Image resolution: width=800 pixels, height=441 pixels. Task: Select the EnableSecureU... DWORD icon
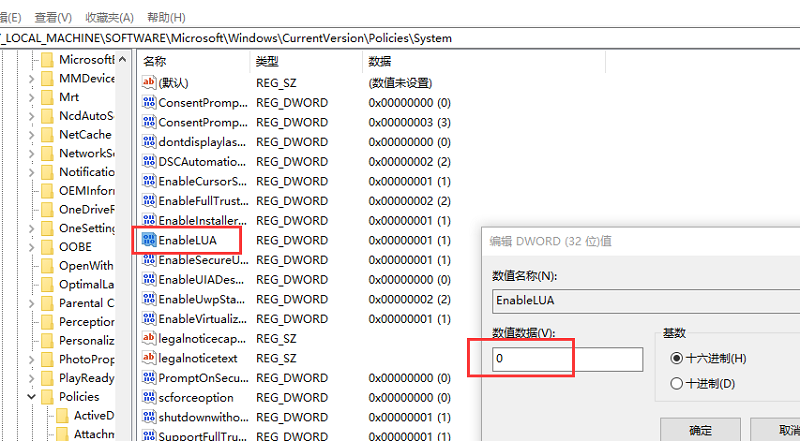click(x=149, y=260)
